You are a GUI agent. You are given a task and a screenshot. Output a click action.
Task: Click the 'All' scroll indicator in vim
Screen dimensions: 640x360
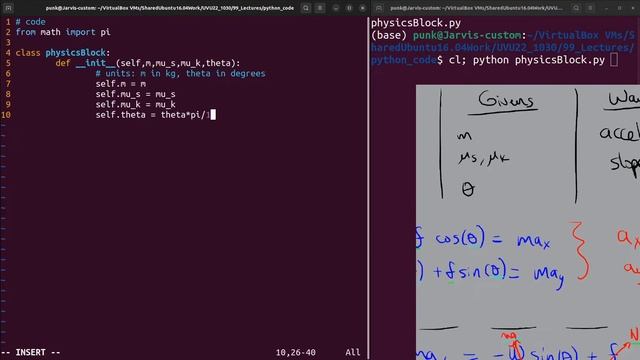[353, 352]
